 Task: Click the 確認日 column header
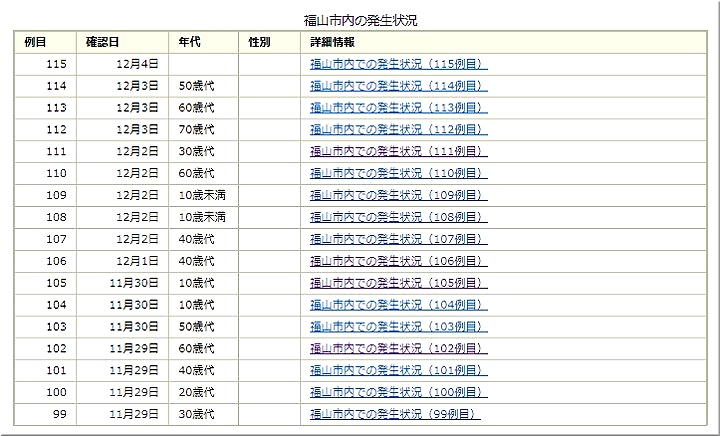pyautogui.click(x=103, y=42)
